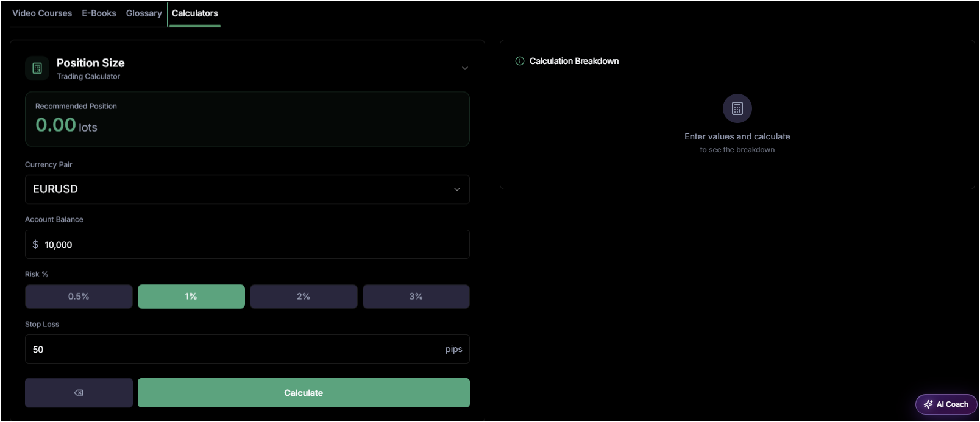Screen dimensions: 980x422
Task: Click the Position Size calculator icon
Action: 37,68
